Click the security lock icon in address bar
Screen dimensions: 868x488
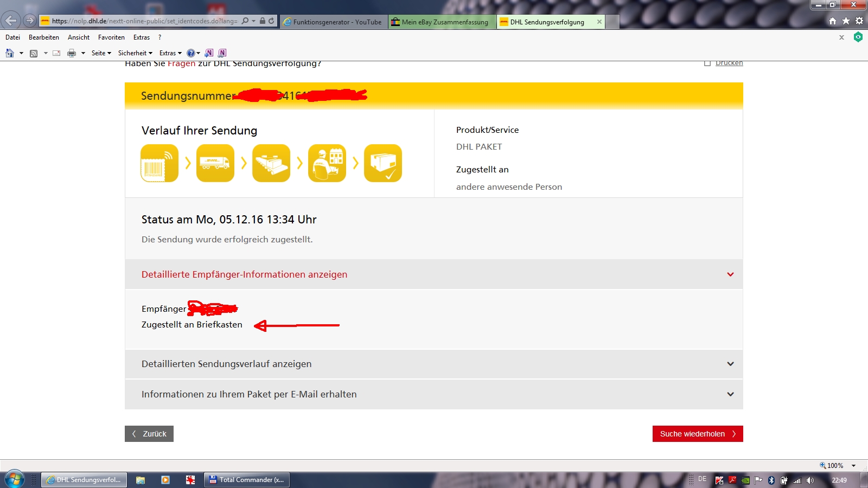point(263,21)
